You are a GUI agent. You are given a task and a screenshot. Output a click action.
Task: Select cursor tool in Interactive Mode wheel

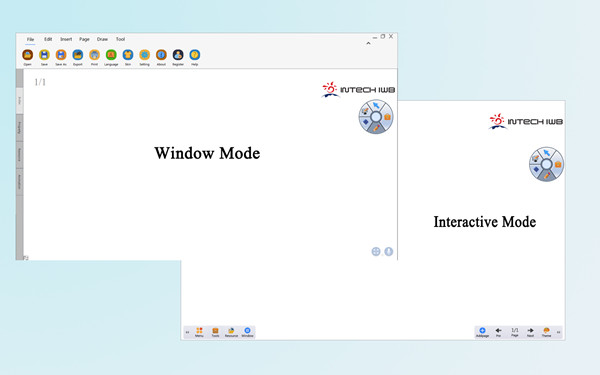click(547, 153)
